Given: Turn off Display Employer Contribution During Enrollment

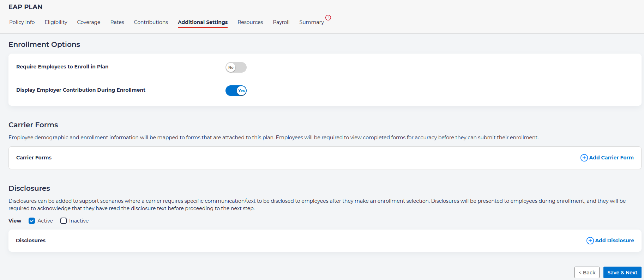Looking at the screenshot, I should pyautogui.click(x=236, y=91).
